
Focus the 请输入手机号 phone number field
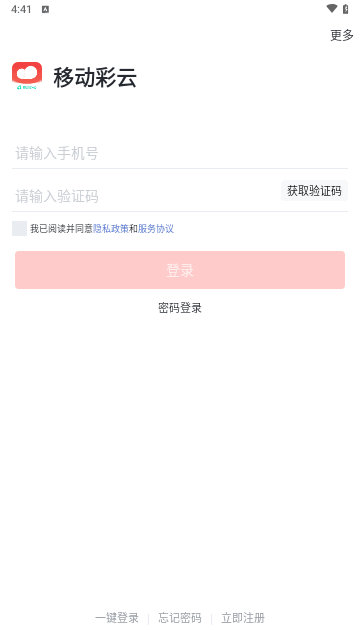coord(180,153)
